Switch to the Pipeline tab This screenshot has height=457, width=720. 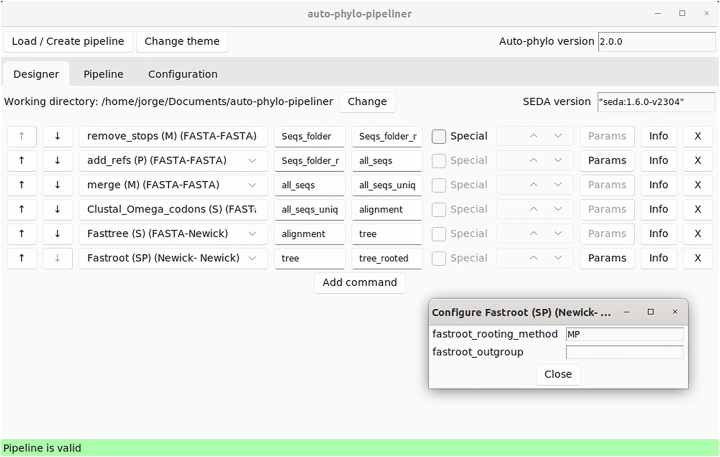(103, 74)
